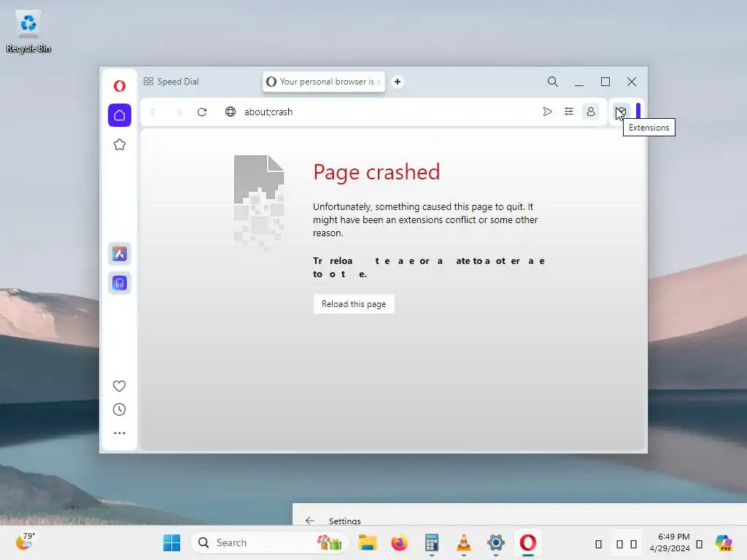The height and width of the screenshot is (560, 747).
Task: Click the back arrow in Settings window
Action: [309, 521]
